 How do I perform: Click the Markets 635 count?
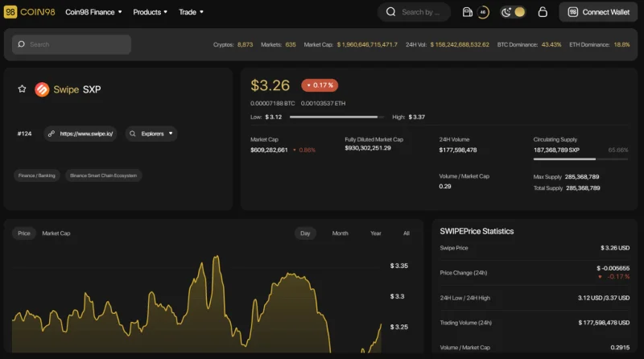[291, 44]
